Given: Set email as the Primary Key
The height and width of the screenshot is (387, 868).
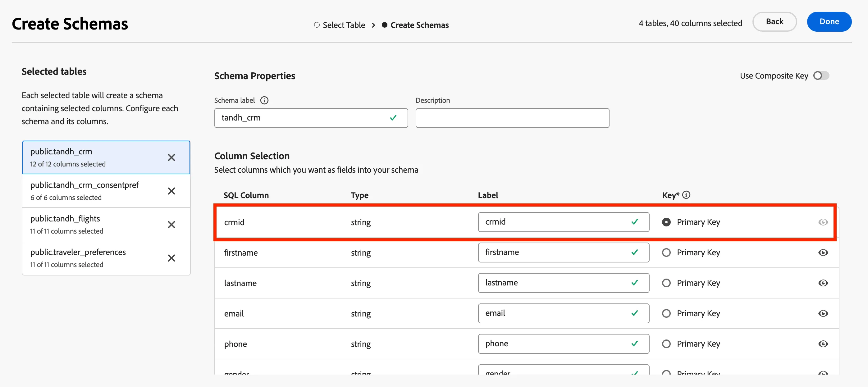Looking at the screenshot, I should point(666,313).
